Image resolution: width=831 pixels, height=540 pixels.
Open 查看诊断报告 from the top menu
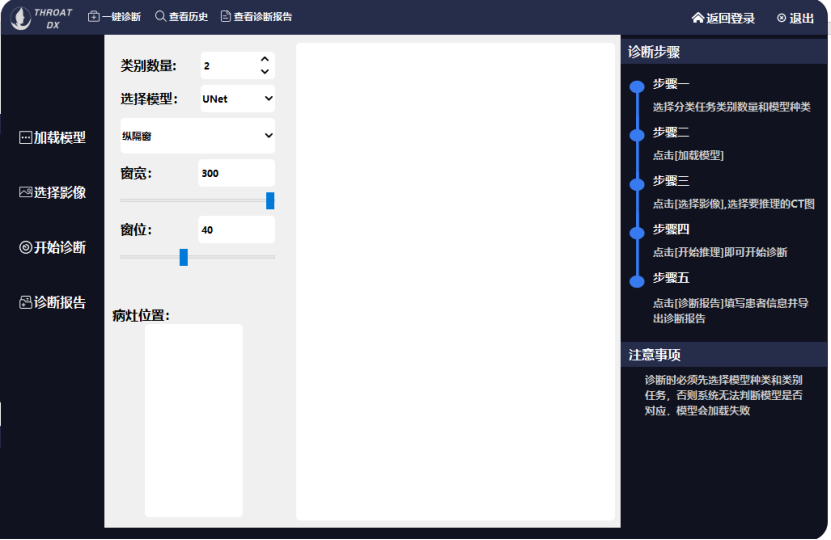257,16
